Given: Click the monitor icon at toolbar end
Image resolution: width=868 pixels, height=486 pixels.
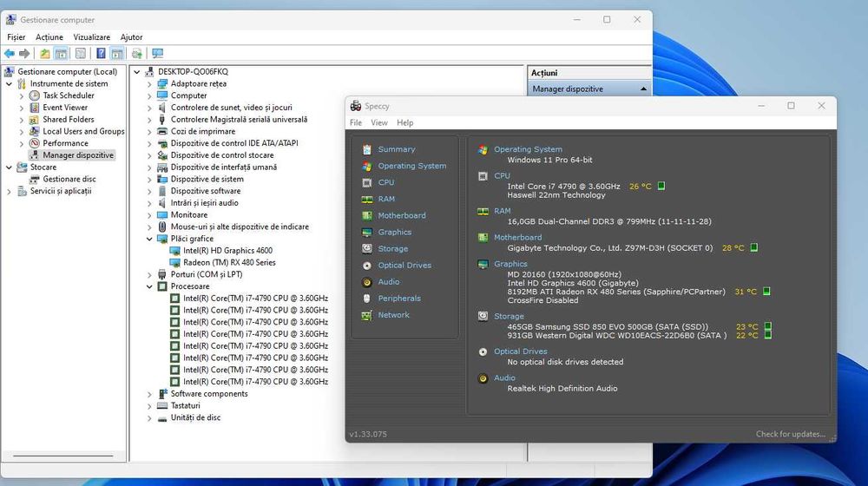Looking at the screenshot, I should click(158, 54).
